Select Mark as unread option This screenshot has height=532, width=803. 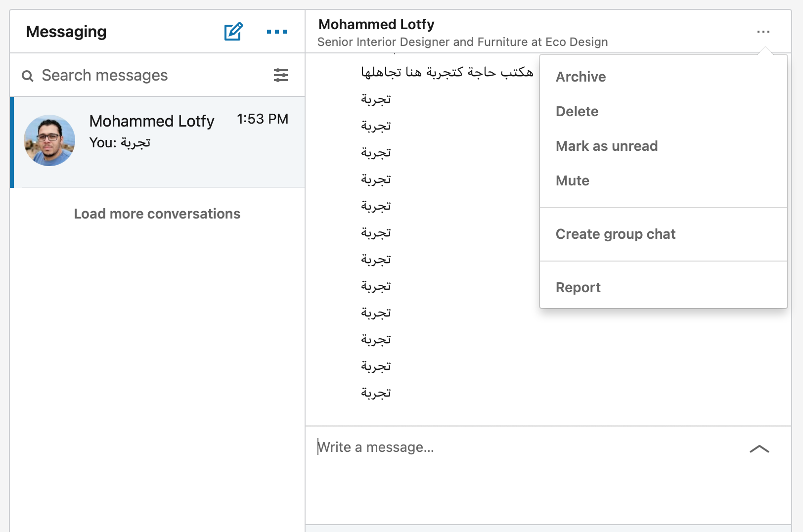pyautogui.click(x=607, y=146)
